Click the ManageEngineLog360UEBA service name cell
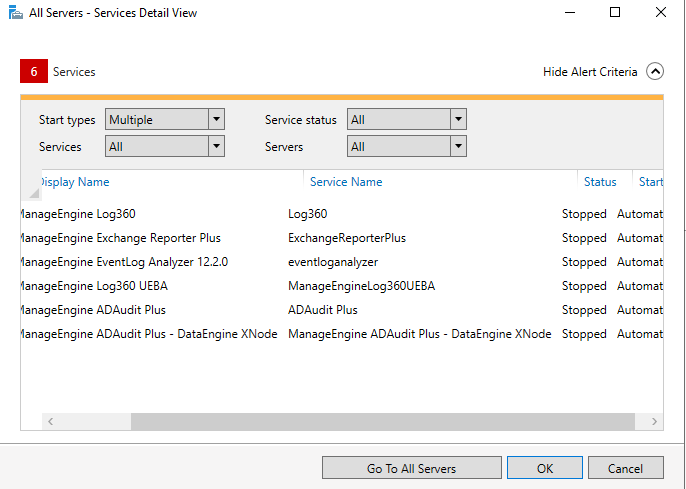Screen dimensions: 686x489 (361, 286)
